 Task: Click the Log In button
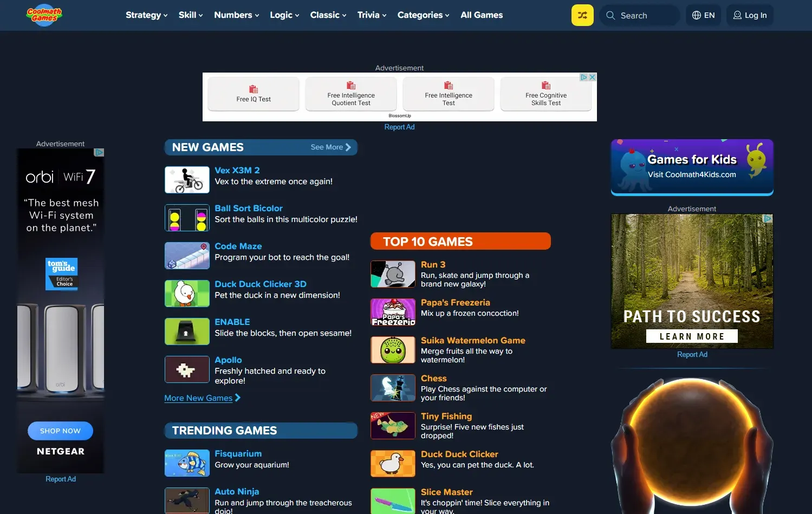tap(750, 15)
